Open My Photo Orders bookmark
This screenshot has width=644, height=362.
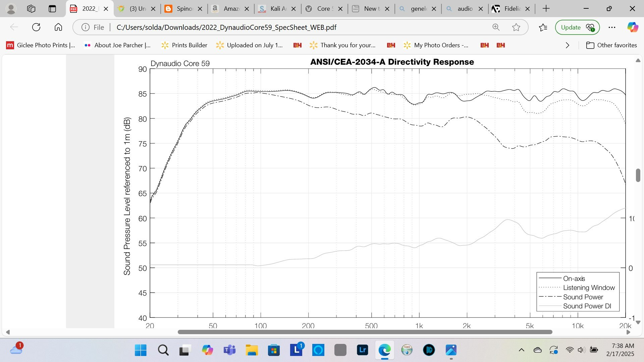click(x=436, y=45)
